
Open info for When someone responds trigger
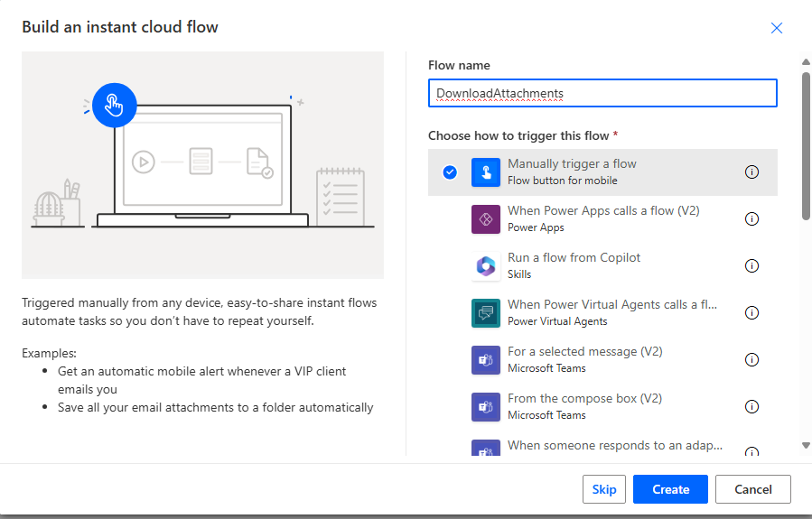pyautogui.click(x=751, y=451)
